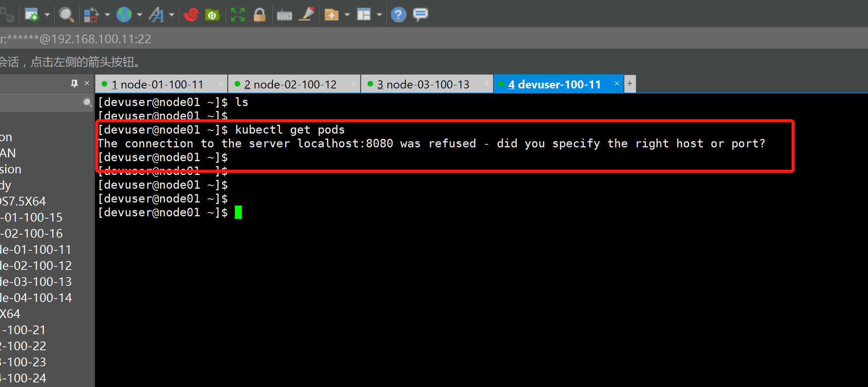Viewport: 868px width, 387px height.
Task: Click the globe encoding icon
Action: point(124,15)
